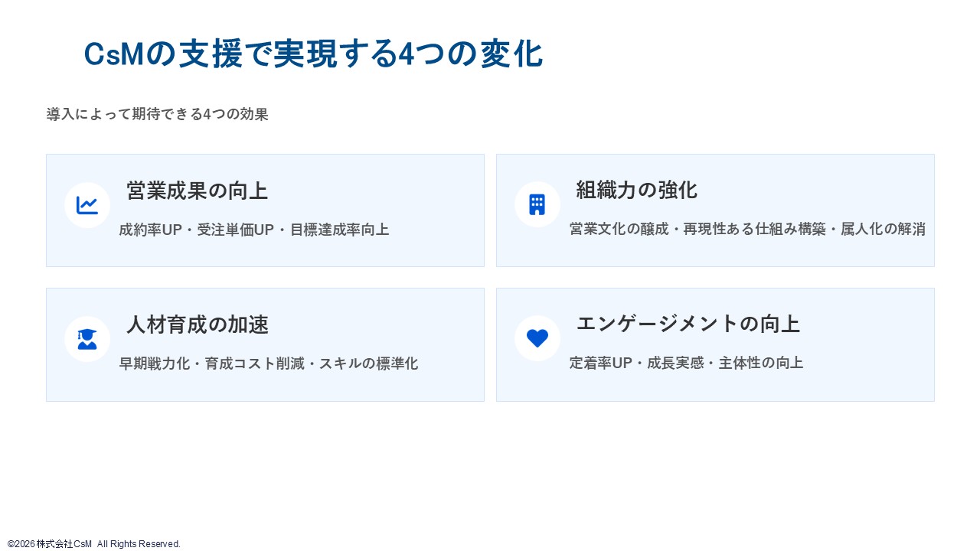Select the slide title CsMの支援で実現する4つの変化
980x551 pixels.
[313, 54]
